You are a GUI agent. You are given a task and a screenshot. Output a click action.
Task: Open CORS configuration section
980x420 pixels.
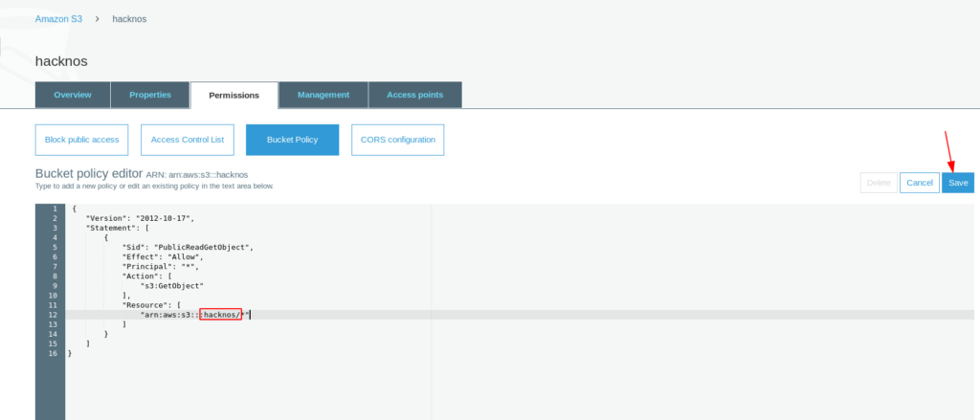397,140
